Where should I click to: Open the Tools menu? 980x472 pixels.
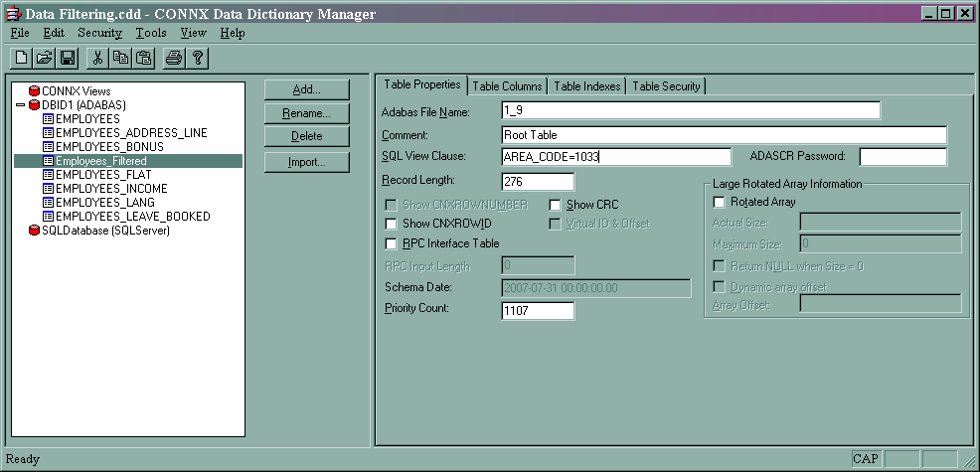point(151,33)
